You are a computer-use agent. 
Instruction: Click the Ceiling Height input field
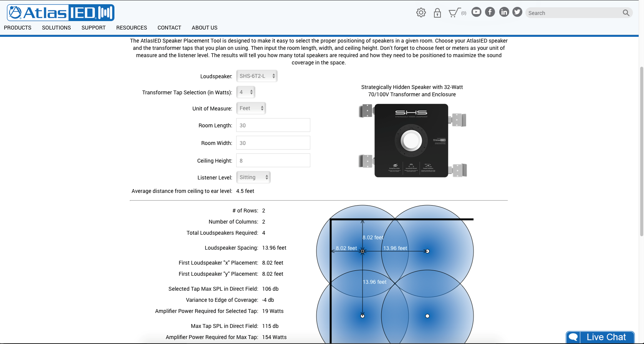(273, 160)
